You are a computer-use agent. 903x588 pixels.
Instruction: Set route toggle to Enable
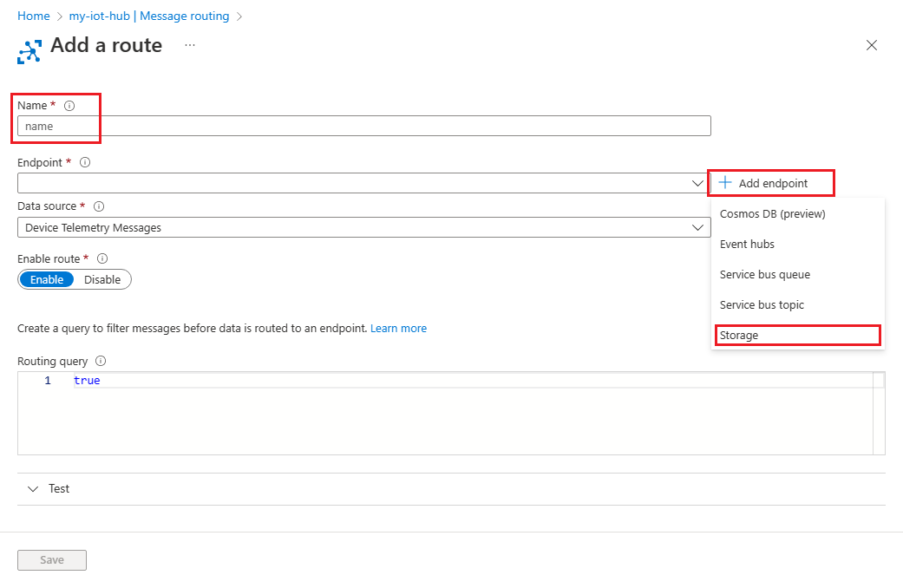[x=47, y=279]
